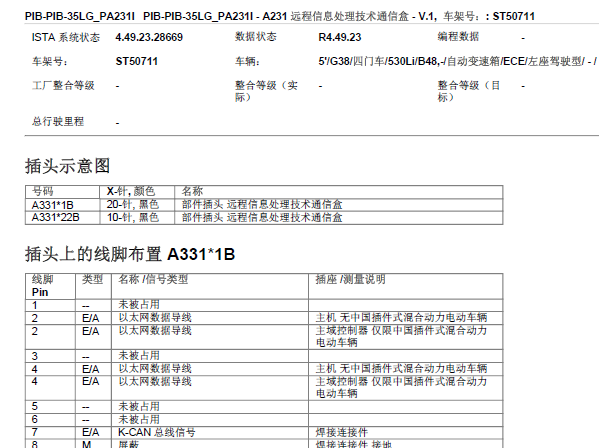Click the 工厂整合等级 label
This screenshot has height=448, width=599.
tap(63, 86)
